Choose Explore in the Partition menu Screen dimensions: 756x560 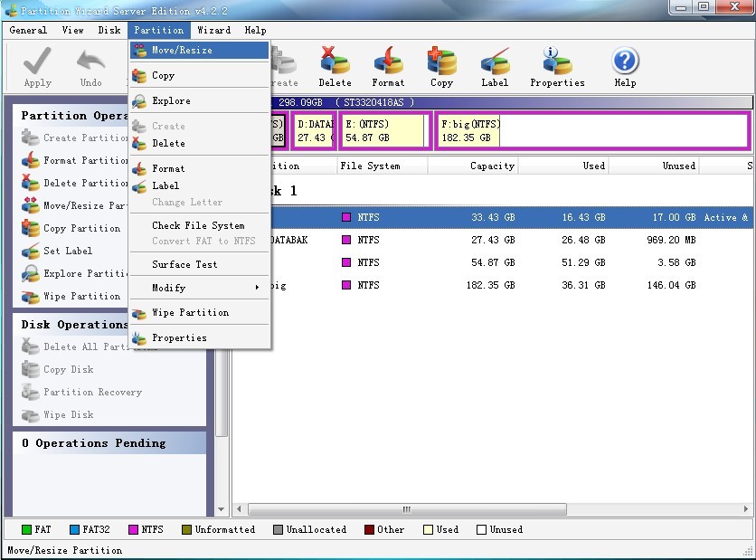(199, 100)
